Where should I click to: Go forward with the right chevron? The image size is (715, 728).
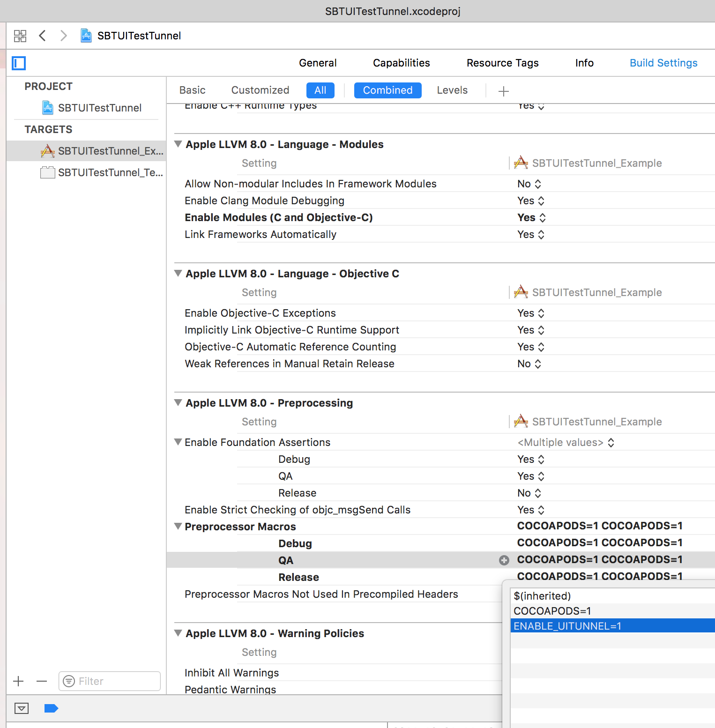pyautogui.click(x=64, y=36)
